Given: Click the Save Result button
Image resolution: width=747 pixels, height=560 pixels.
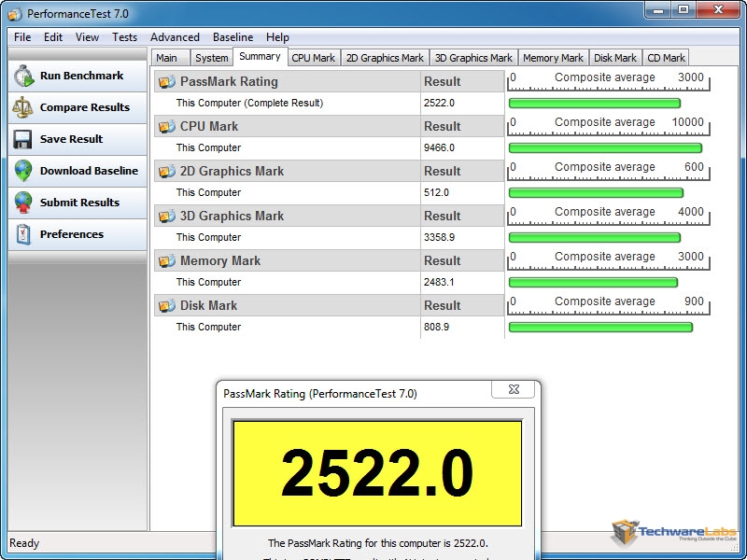Looking at the screenshot, I should 78,139.
